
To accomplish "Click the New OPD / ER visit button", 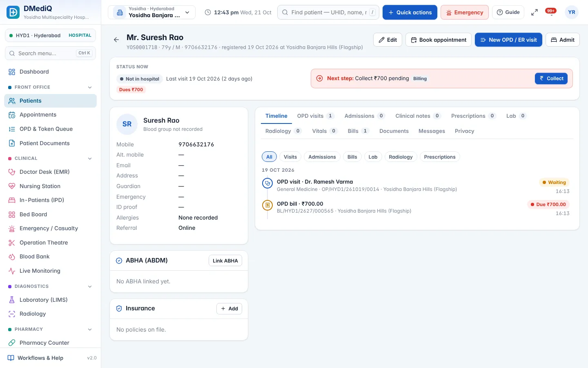I will (508, 40).
